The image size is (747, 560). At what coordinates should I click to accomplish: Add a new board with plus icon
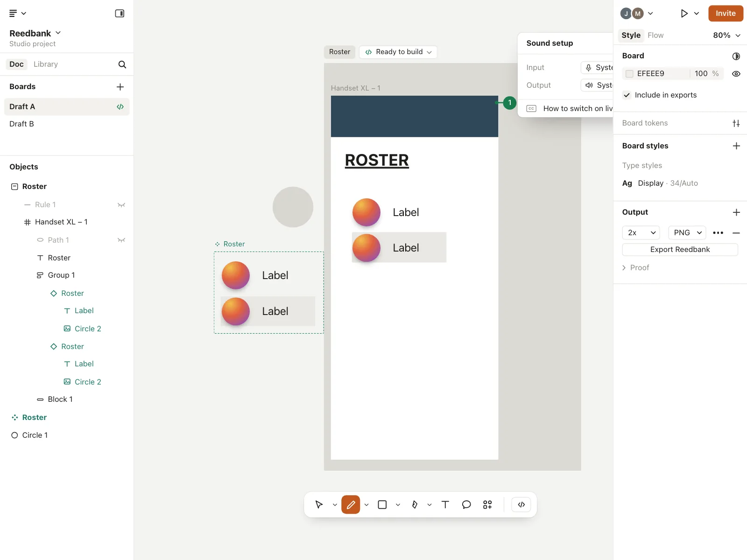coord(120,87)
